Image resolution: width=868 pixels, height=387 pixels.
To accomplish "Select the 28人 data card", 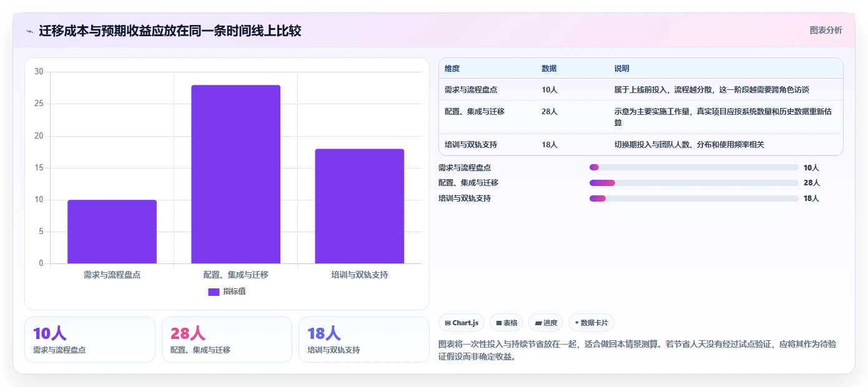I will [x=227, y=340].
